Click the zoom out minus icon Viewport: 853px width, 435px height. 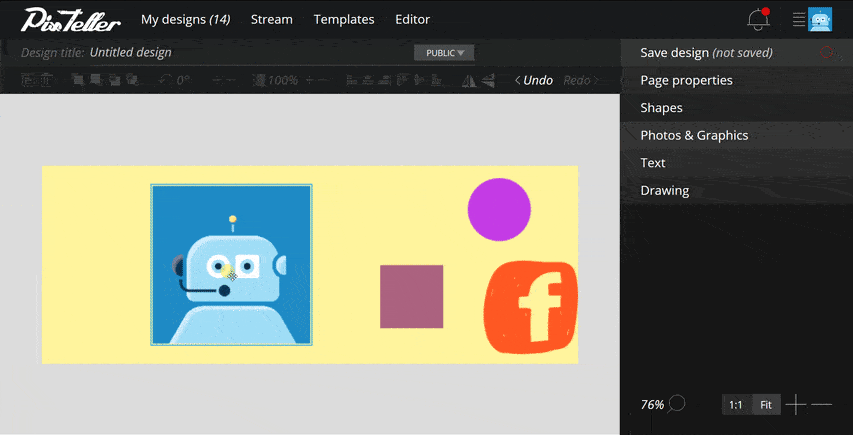click(x=821, y=405)
